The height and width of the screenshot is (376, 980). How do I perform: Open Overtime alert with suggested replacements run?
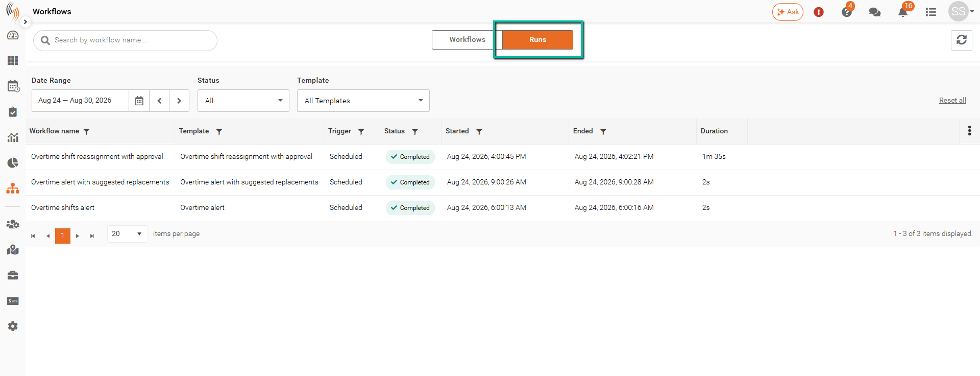[100, 182]
